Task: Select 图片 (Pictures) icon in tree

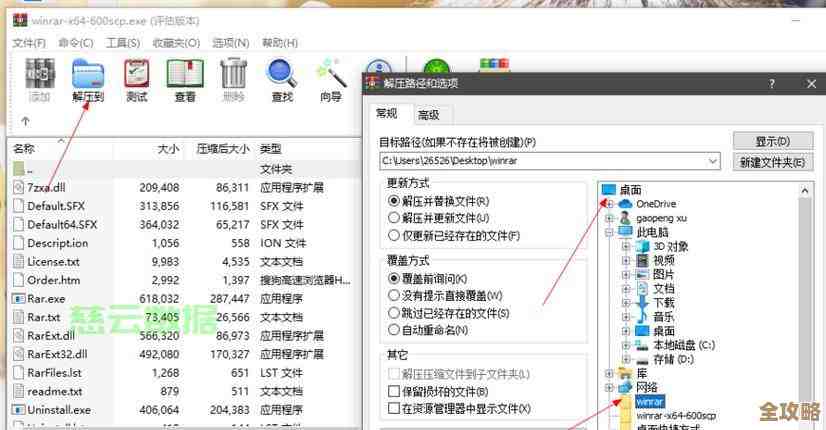Action: coord(642,275)
